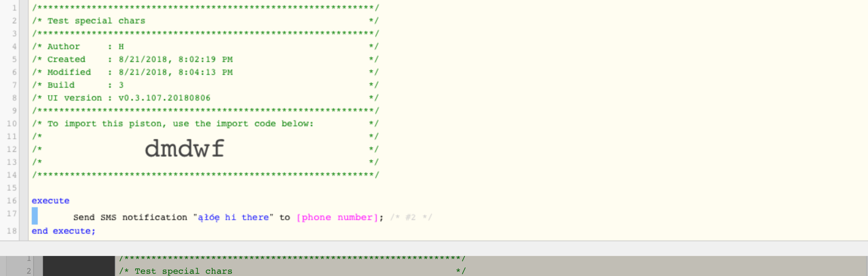Screen dimensions: 868x276
Task: Click the UI version comment line
Action: (205, 98)
